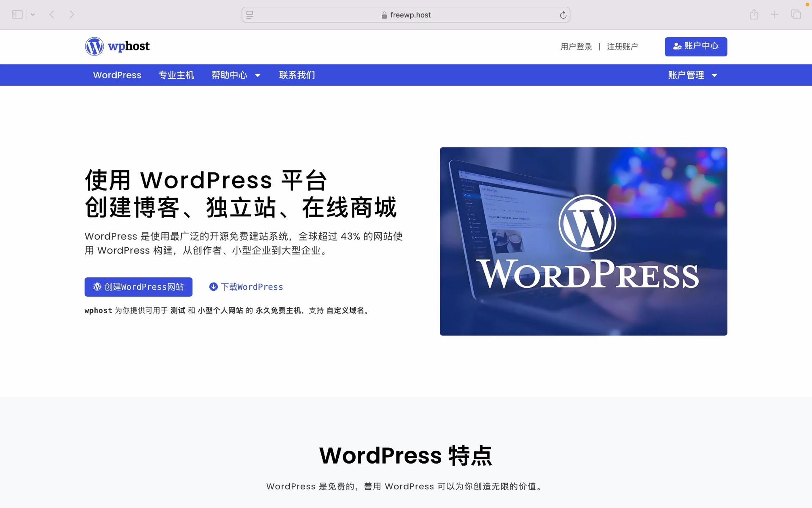Viewport: 812px width, 508px height.
Task: Go forward with the browser forward arrow
Action: point(72,14)
